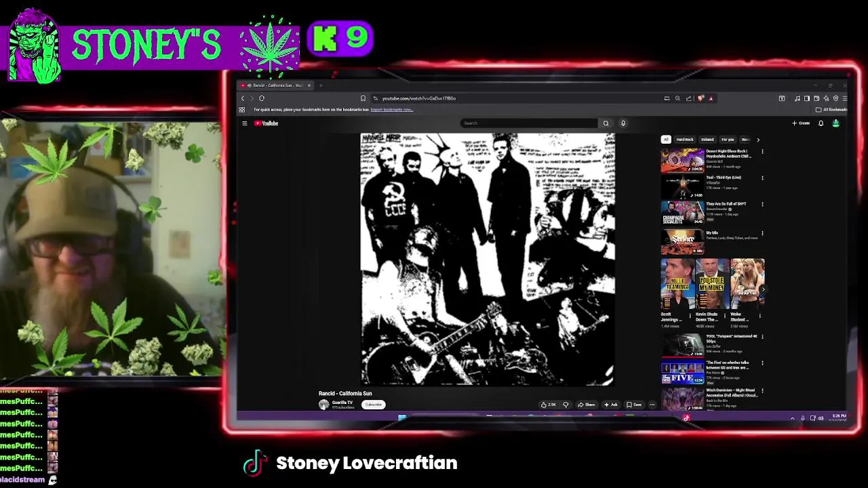This screenshot has width=868, height=488.
Task: Click the Ask button under video
Action: (x=610, y=405)
